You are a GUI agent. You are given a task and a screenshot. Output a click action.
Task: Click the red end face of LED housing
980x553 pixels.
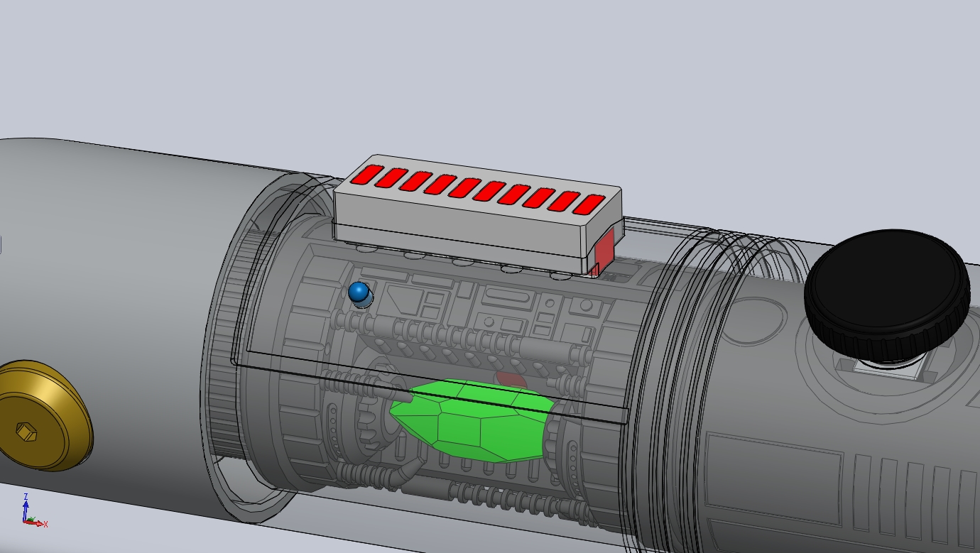click(604, 250)
